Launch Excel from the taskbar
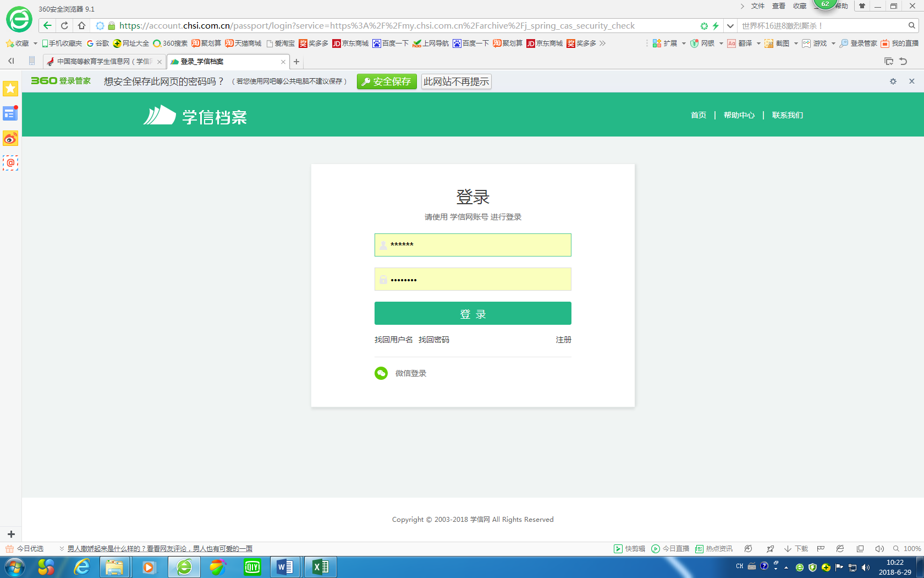The height and width of the screenshot is (578, 924). click(x=320, y=566)
